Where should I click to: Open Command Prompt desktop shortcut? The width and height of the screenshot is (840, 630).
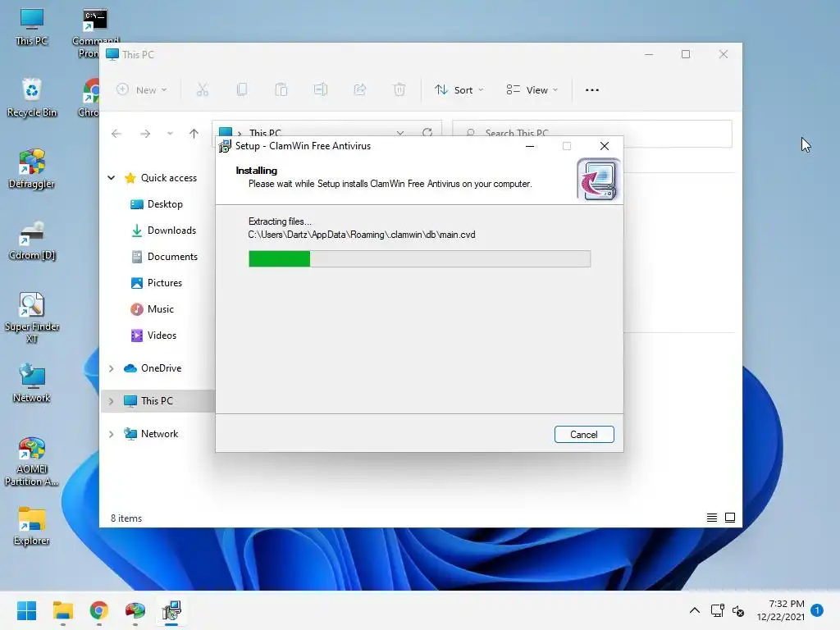(x=94, y=32)
